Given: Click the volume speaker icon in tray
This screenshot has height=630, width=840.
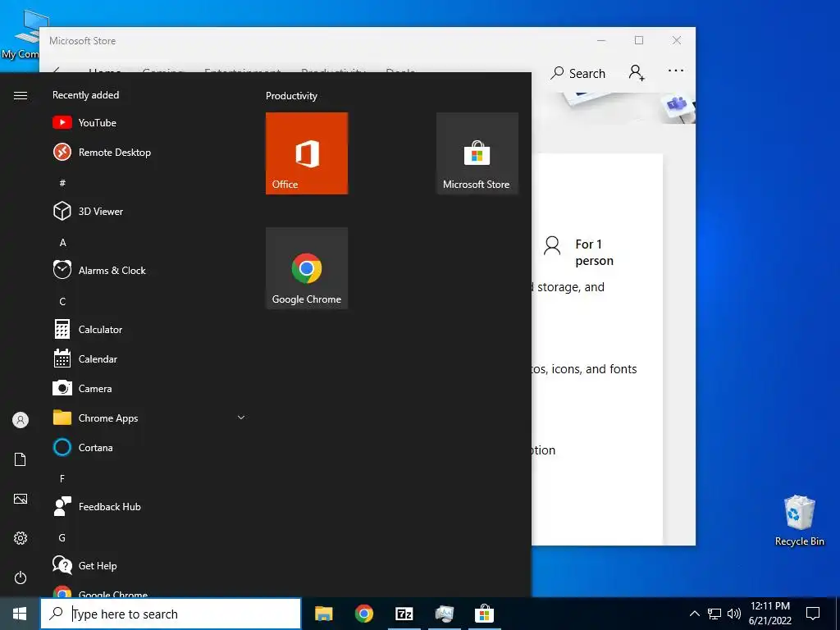Looking at the screenshot, I should [734, 614].
